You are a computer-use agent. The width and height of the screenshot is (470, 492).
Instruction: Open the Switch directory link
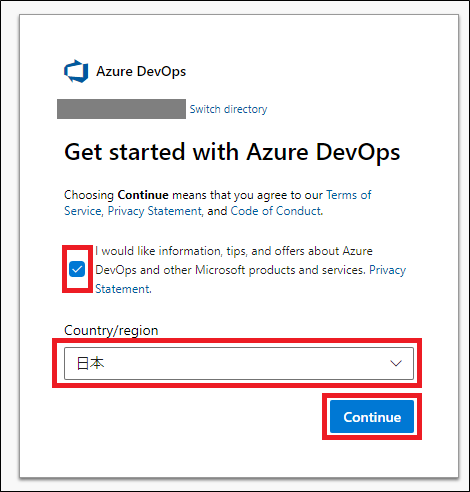(x=228, y=109)
